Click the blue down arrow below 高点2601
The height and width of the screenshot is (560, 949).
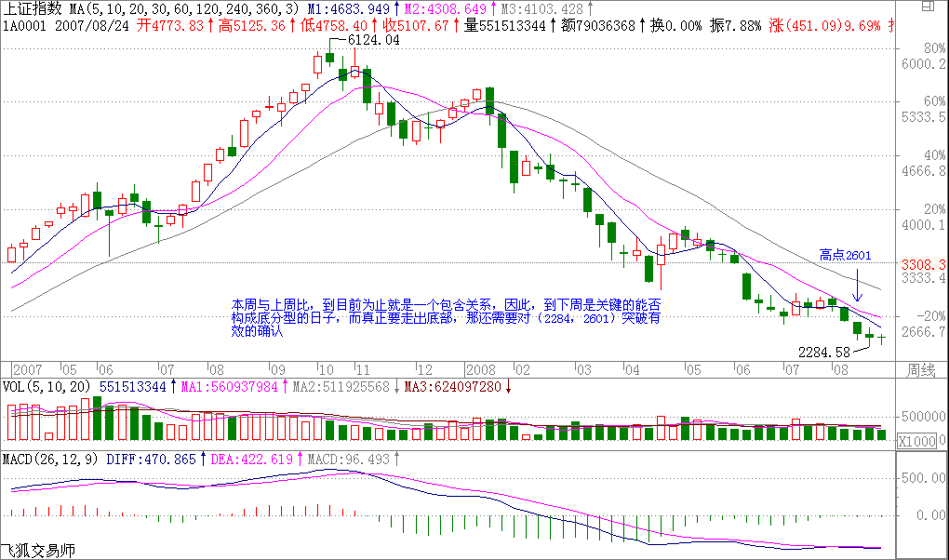856,287
